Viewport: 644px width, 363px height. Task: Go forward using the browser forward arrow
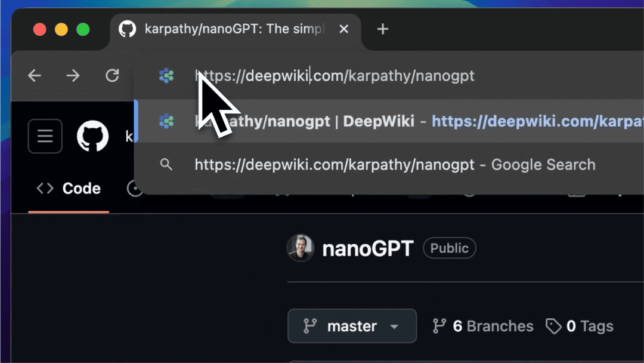pyautogui.click(x=73, y=76)
